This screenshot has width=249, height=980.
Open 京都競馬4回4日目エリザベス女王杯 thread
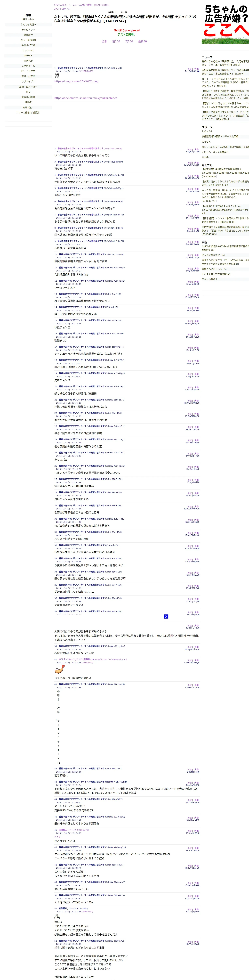220,136
